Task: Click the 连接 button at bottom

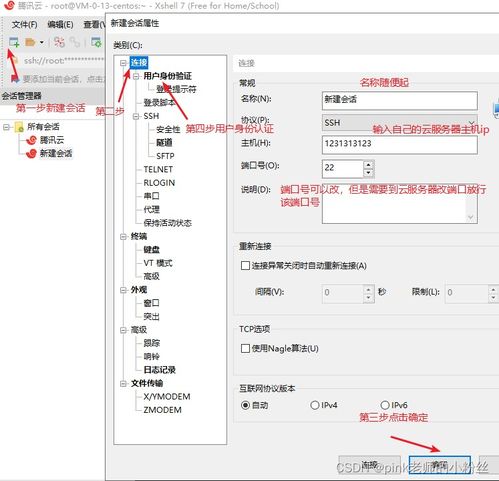Action: [x=369, y=465]
